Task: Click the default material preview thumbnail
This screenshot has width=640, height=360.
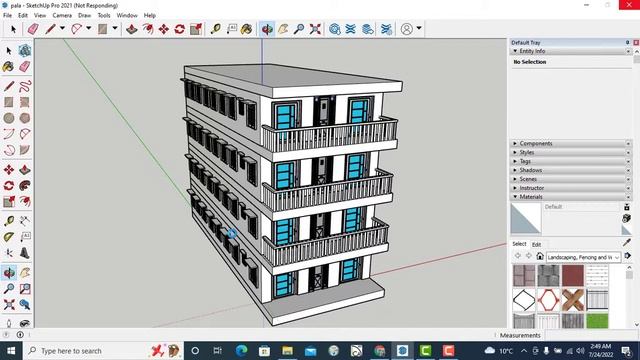Action: [x=526, y=219]
